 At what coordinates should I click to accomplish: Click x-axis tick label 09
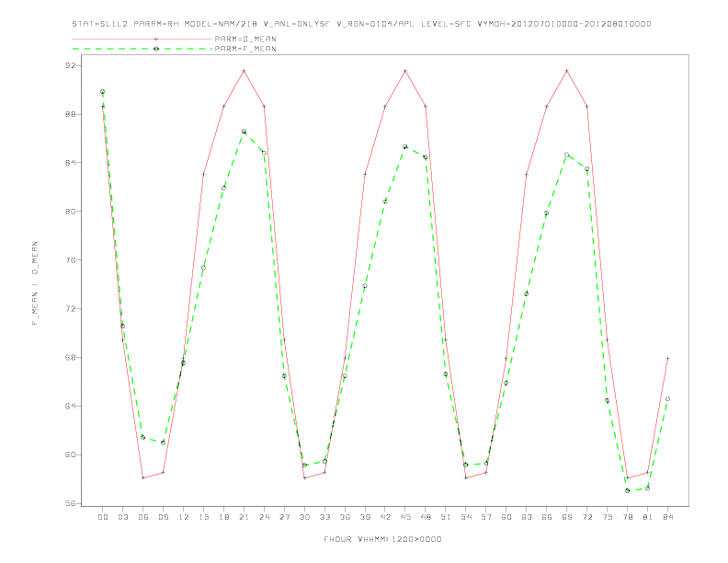click(x=163, y=517)
